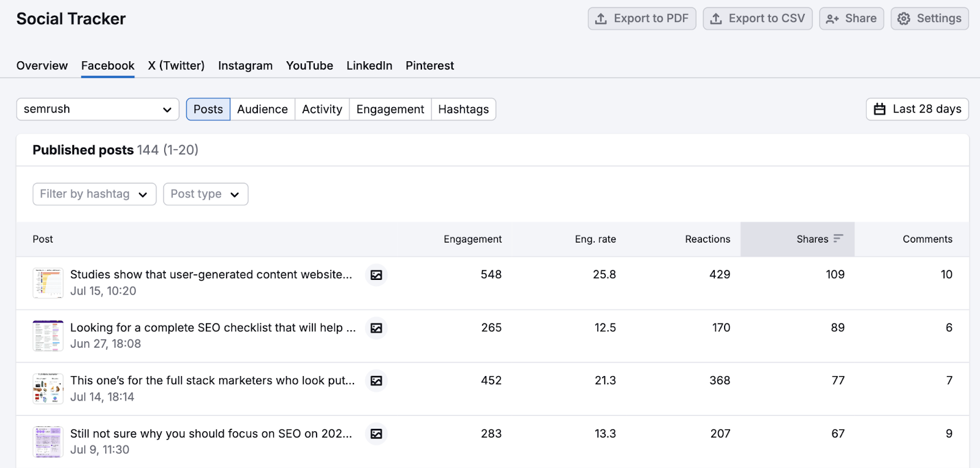This screenshot has height=468, width=980.
Task: Select the Facebook tab
Action: pyautogui.click(x=108, y=66)
